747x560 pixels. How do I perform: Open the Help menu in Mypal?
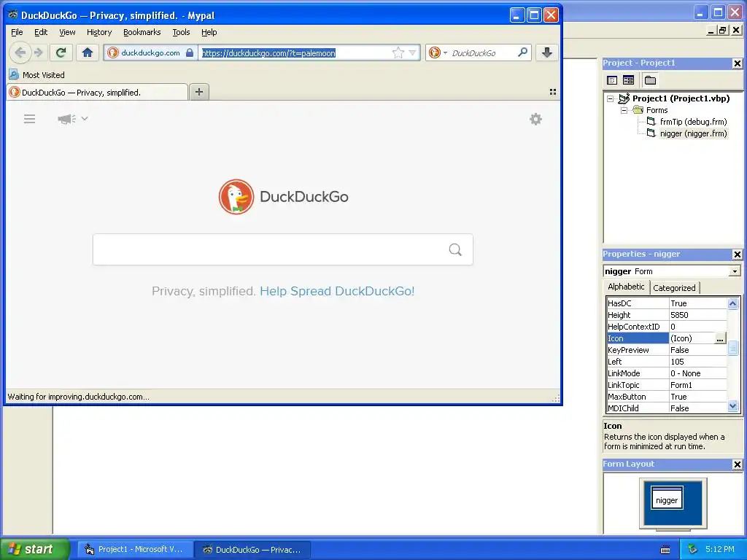point(209,32)
